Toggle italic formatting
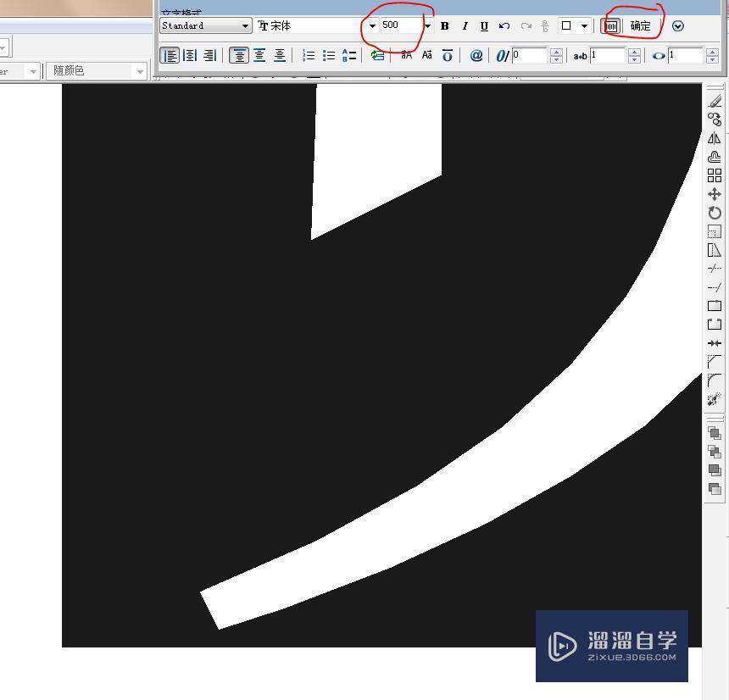 tap(464, 26)
